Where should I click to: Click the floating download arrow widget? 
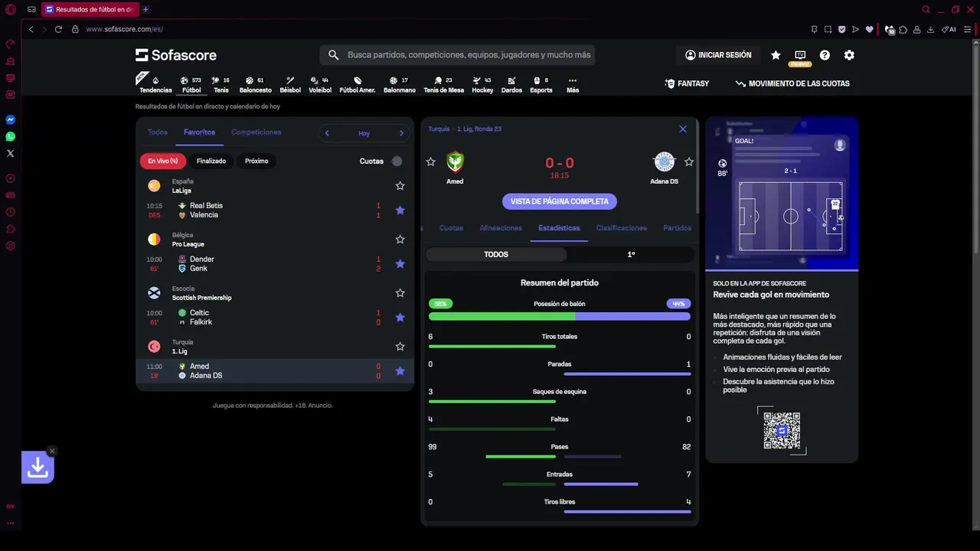click(x=38, y=468)
